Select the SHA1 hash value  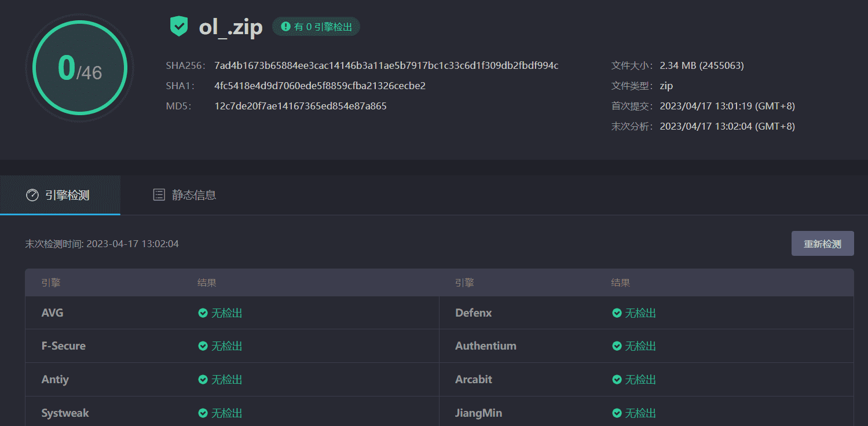tap(320, 86)
